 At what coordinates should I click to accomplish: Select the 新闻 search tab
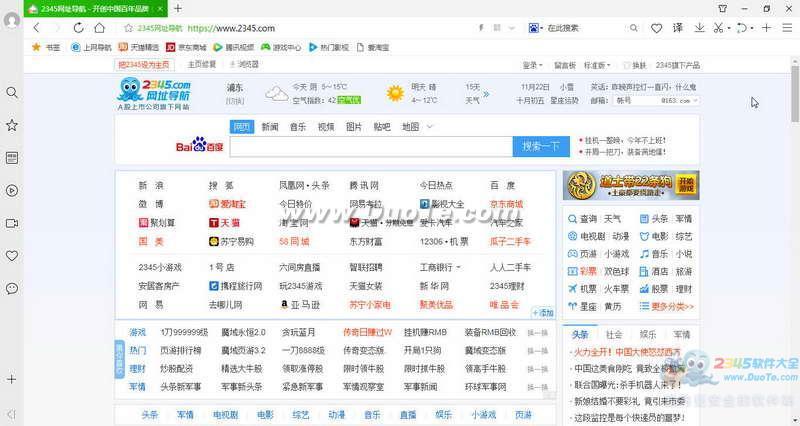click(270, 127)
